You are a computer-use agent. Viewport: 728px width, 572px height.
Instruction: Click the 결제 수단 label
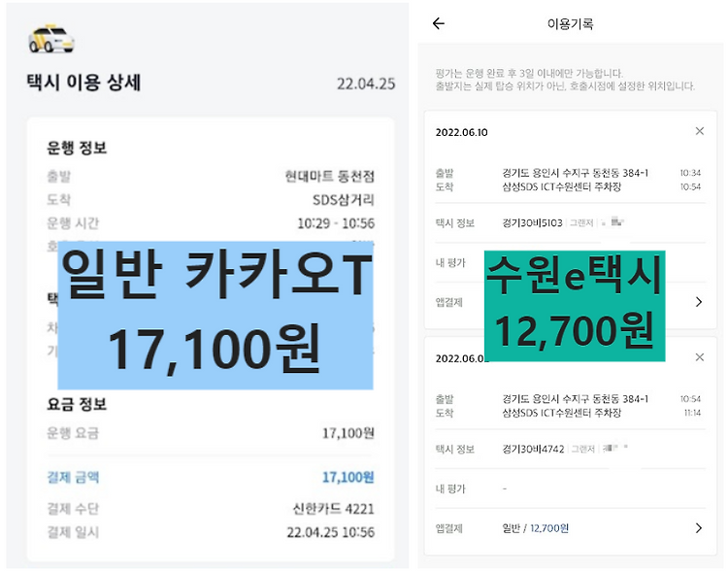click(x=73, y=509)
